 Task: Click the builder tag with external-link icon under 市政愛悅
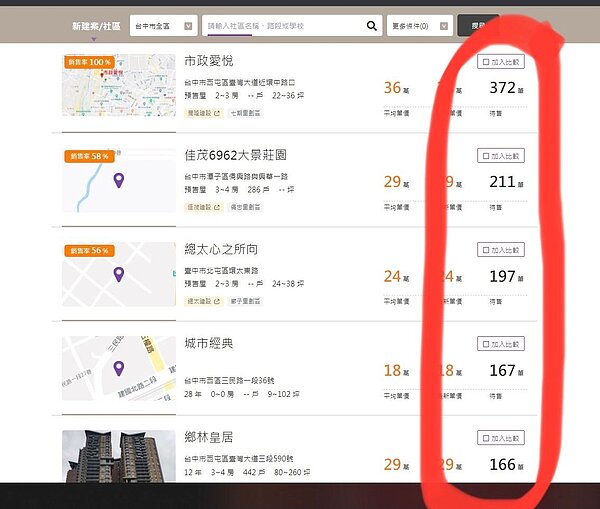[204, 113]
